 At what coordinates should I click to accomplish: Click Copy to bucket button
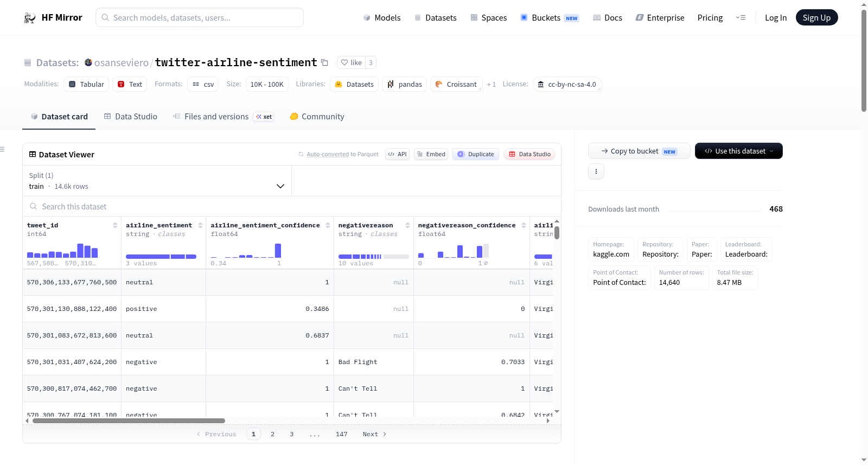[x=639, y=151]
